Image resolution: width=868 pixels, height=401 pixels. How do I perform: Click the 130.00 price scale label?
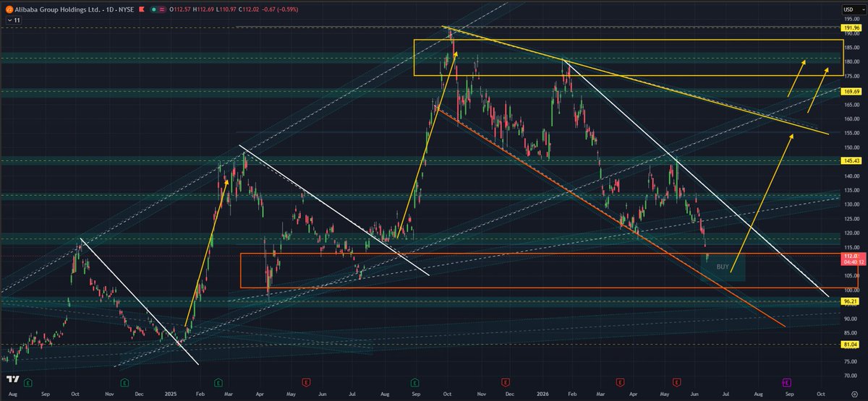851,204
